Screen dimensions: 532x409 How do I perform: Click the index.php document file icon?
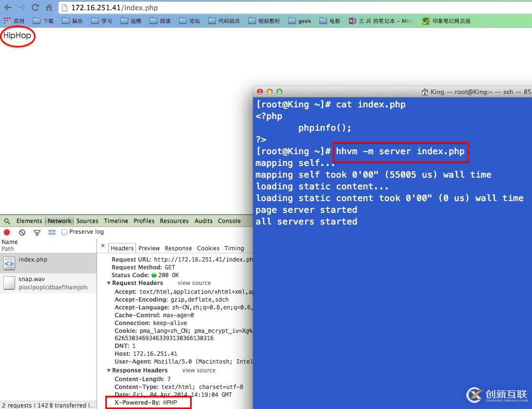(9, 264)
